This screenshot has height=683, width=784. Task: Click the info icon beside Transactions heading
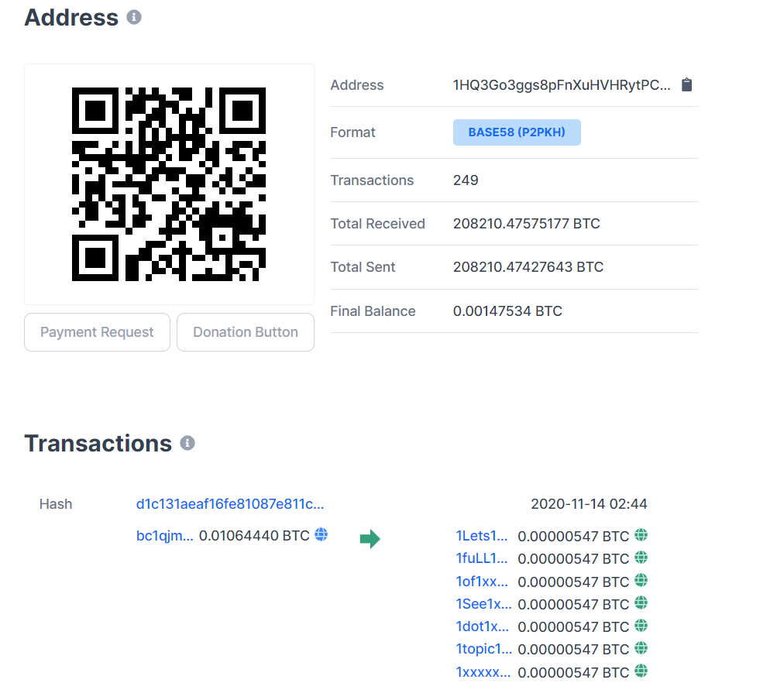[x=187, y=443]
